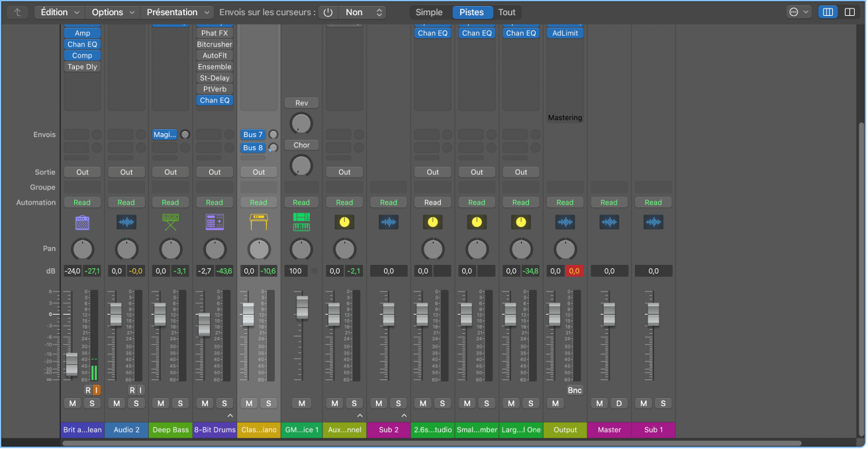This screenshot has height=449, width=868.
Task: Open the Tape Dly plug-in slot
Action: [x=82, y=67]
